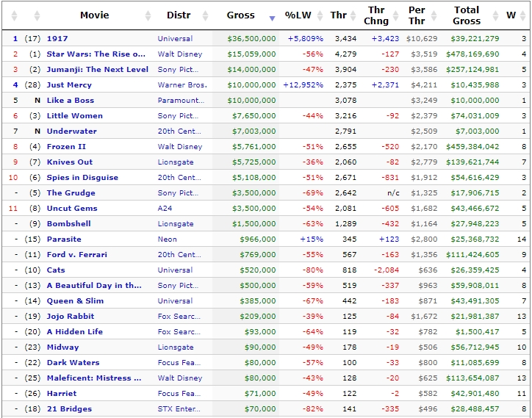The image size is (532, 418).
Task: Open The Grudge movie link
Action: click(x=71, y=193)
